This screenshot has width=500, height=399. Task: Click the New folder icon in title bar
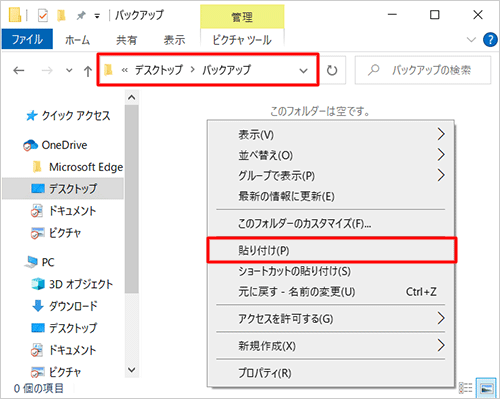(61, 15)
